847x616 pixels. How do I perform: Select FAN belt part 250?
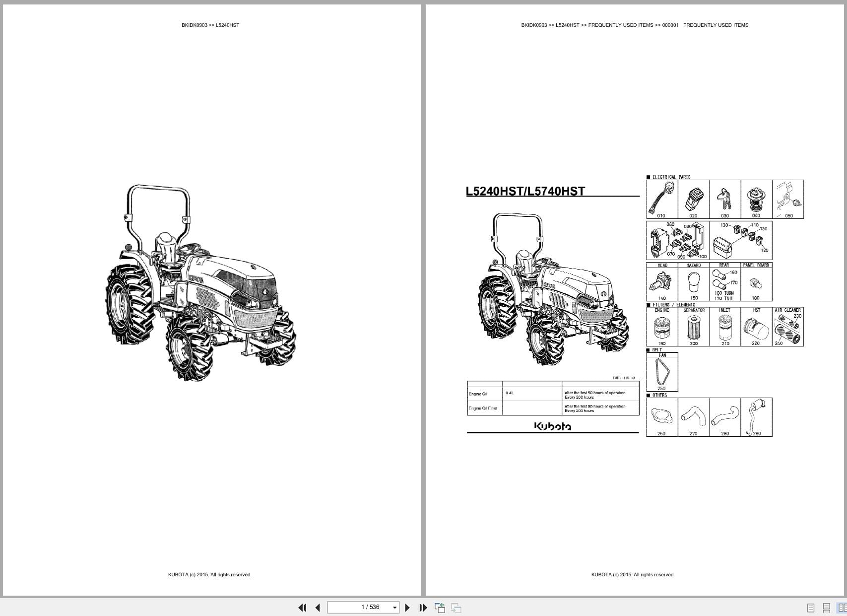coord(662,372)
